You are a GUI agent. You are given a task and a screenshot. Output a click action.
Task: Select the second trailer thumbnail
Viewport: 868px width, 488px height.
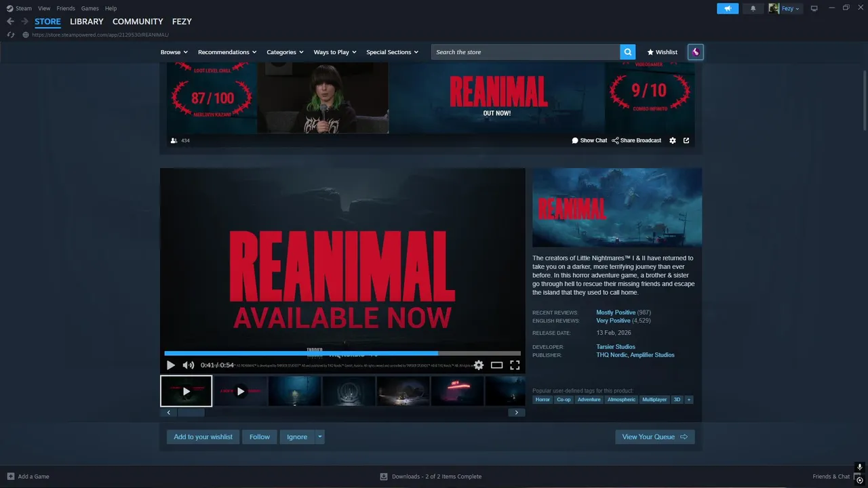(x=240, y=391)
